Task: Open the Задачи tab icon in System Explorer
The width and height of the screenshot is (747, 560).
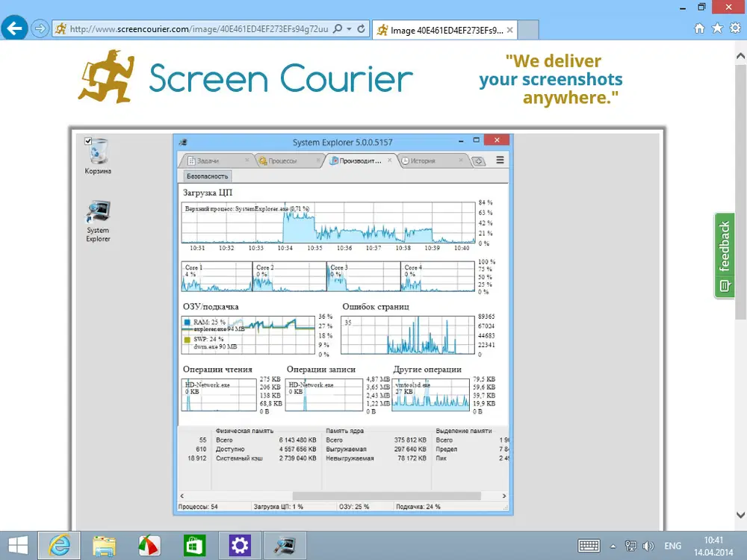Action: pos(191,160)
